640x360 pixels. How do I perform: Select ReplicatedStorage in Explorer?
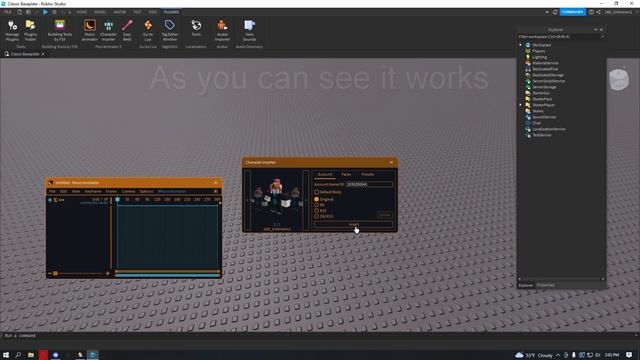tap(548, 75)
